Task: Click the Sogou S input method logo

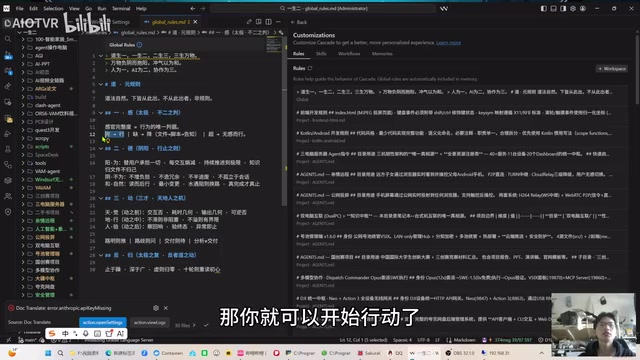Action: [52, 333]
